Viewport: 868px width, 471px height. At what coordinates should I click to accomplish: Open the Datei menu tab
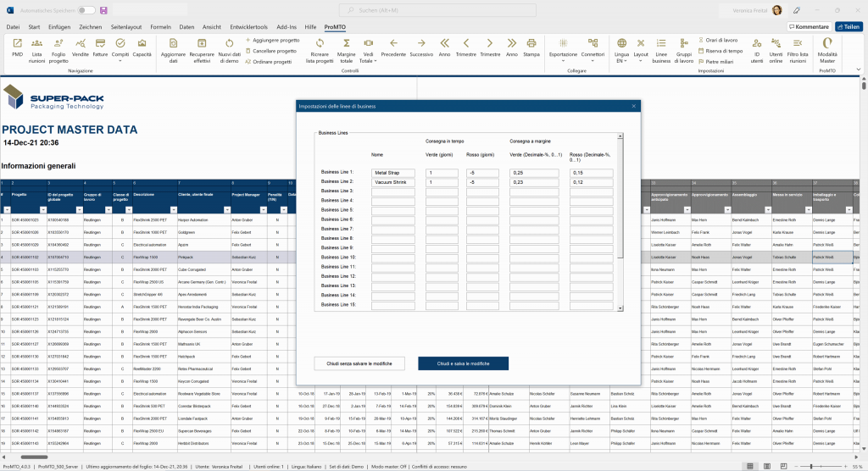(14, 26)
